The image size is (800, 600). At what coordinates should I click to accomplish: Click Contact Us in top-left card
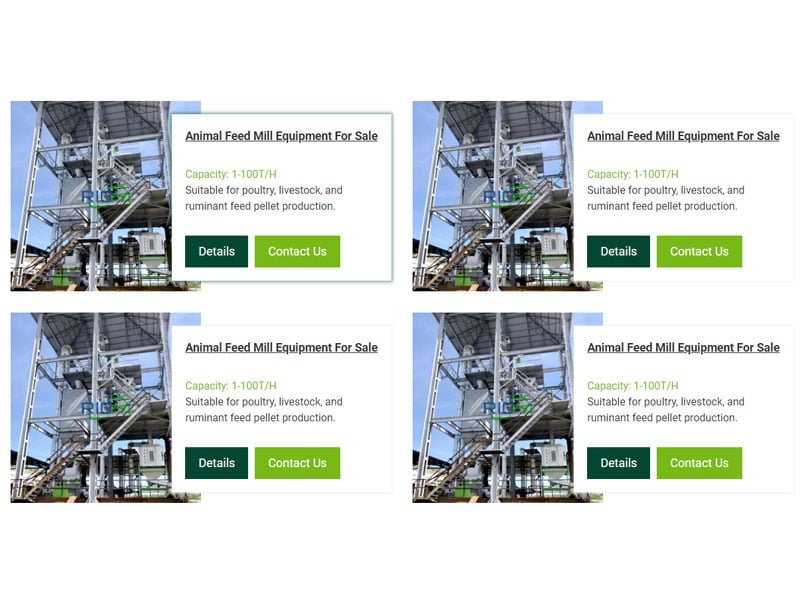297,252
